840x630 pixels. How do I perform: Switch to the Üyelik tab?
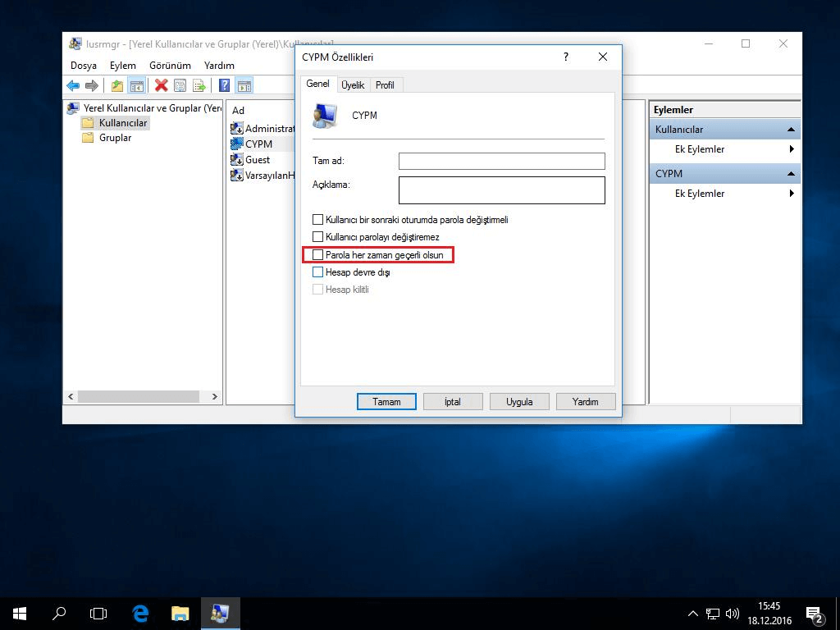tap(353, 85)
